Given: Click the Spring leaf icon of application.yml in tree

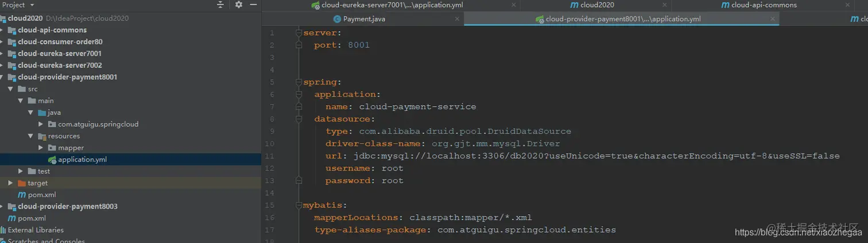Looking at the screenshot, I should click(52, 160).
